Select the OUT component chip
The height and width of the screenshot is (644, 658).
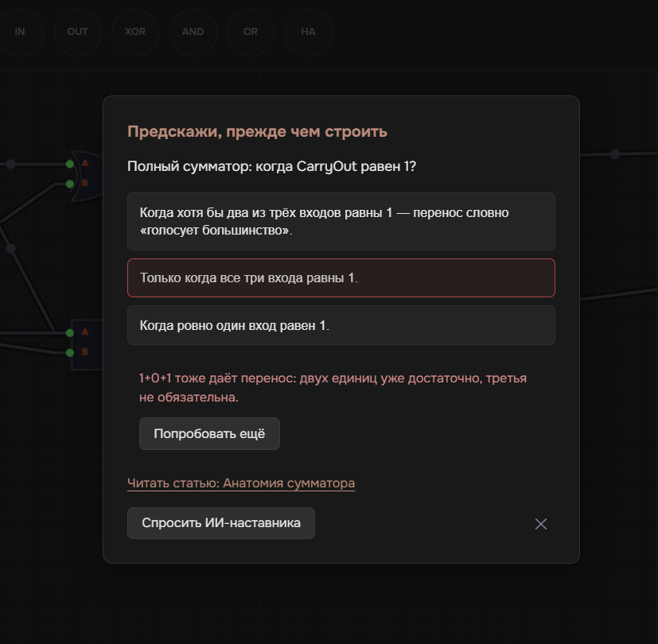point(78,33)
